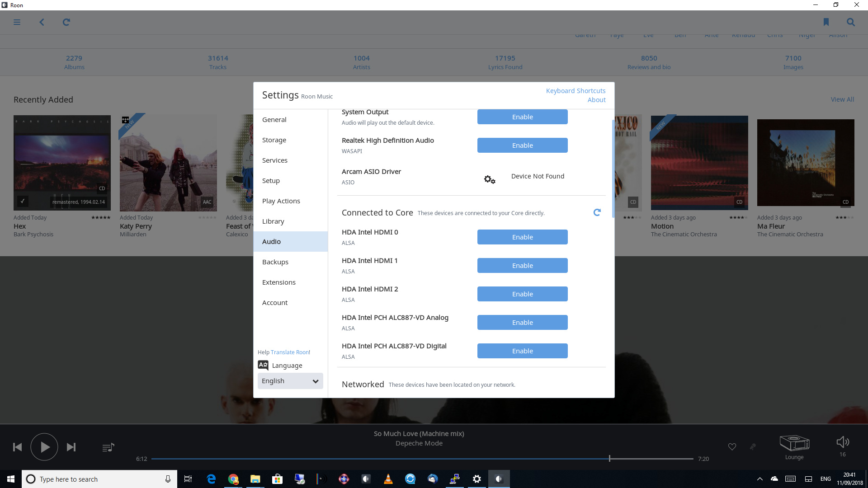The image size is (868, 488).
Task: Open bookmarks icon at top right
Action: tap(826, 22)
